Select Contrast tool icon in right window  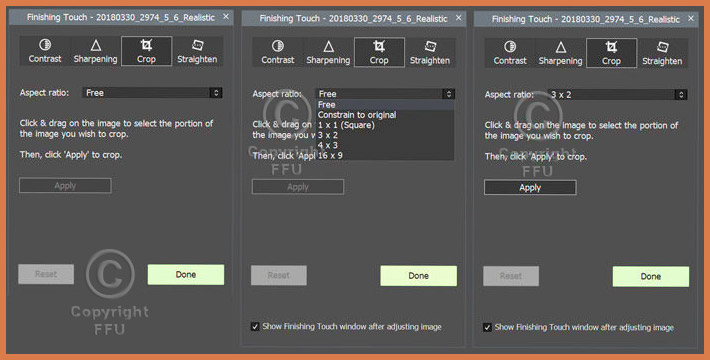click(510, 53)
